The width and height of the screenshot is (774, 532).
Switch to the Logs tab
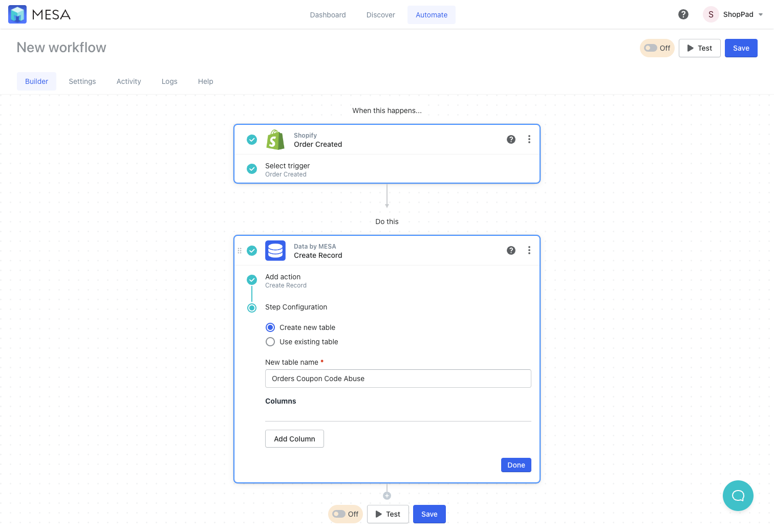click(169, 81)
